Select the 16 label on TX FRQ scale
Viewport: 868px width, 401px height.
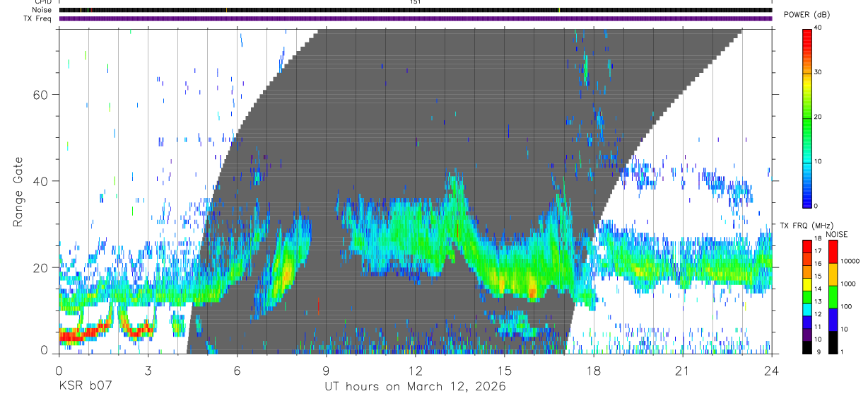pos(817,264)
